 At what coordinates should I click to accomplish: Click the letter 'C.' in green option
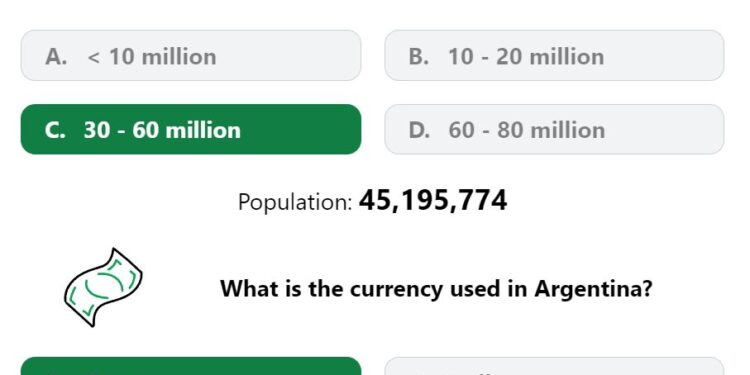click(55, 130)
